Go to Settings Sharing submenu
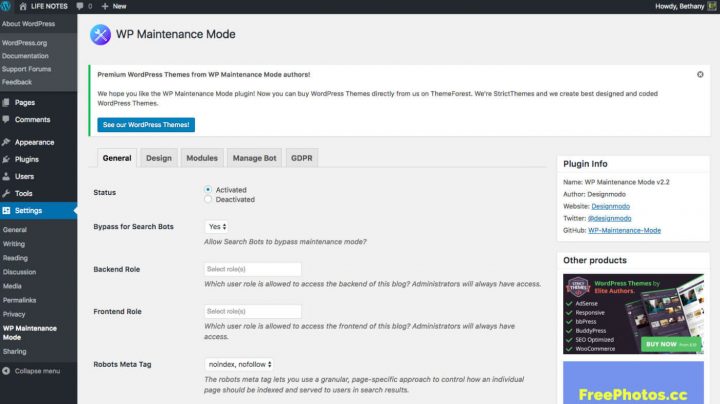 [15, 351]
